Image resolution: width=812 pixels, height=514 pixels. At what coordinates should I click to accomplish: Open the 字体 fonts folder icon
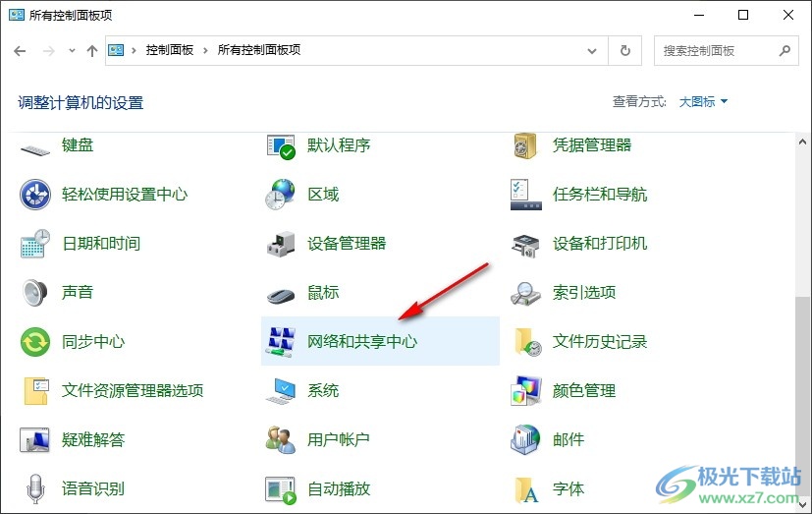(527, 490)
